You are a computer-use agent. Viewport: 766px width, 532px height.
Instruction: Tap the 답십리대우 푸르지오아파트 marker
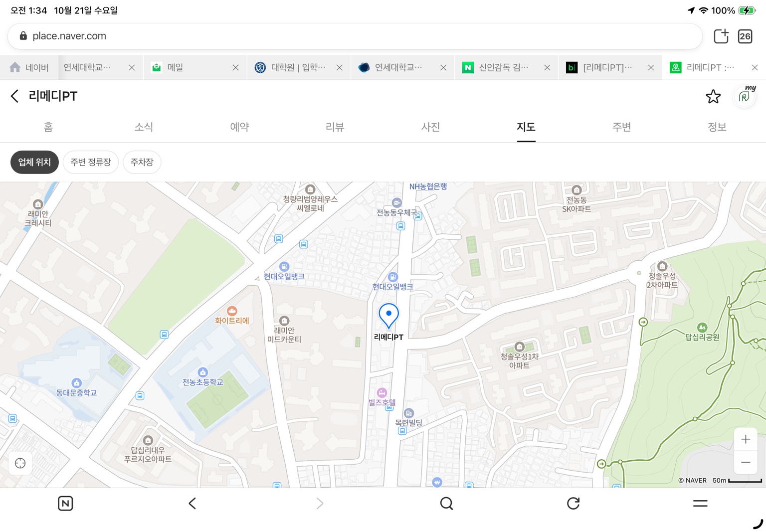tap(148, 440)
